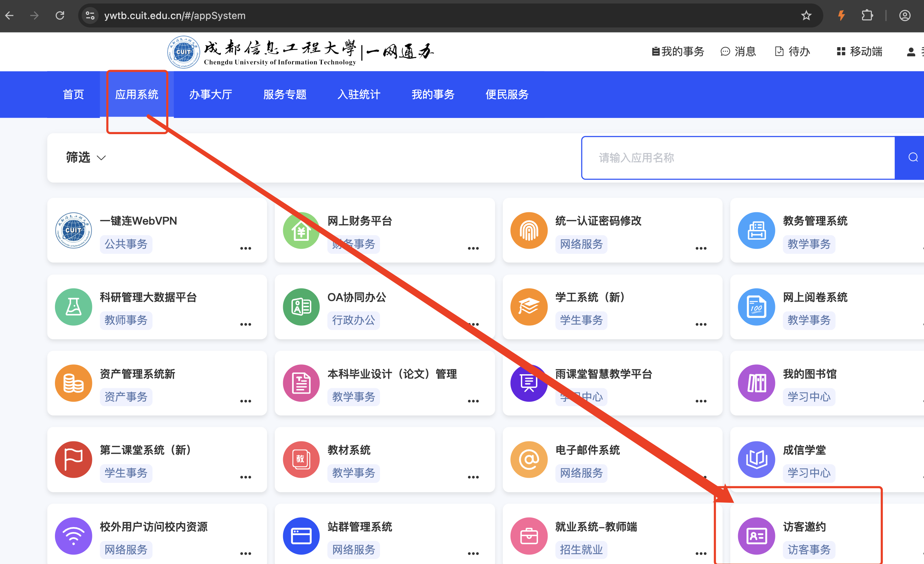The width and height of the screenshot is (924, 564).
Task: Open the 一键连WebVPN app icon
Action: pos(74,230)
